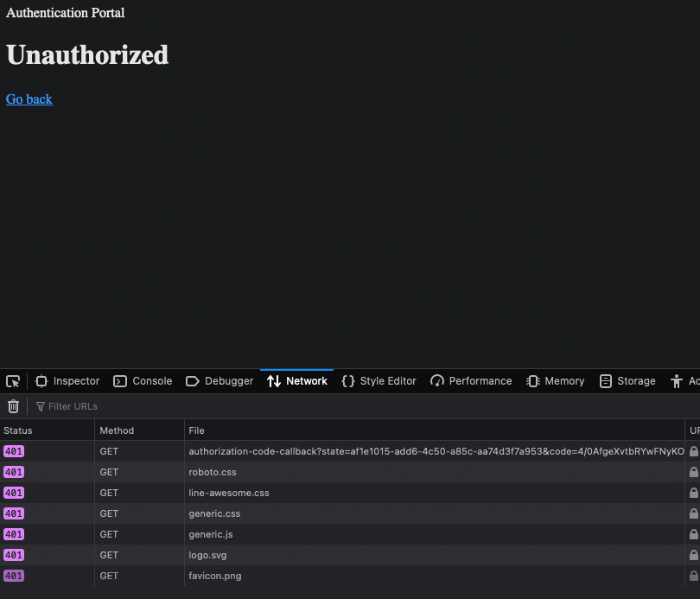Click the Performance stopwatch icon
This screenshot has width=700, height=599.
pos(438,380)
